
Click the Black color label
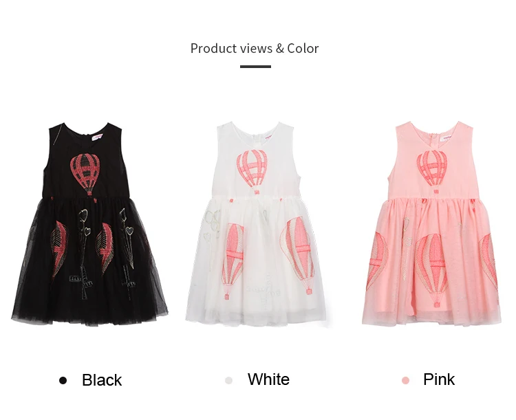[102, 380]
